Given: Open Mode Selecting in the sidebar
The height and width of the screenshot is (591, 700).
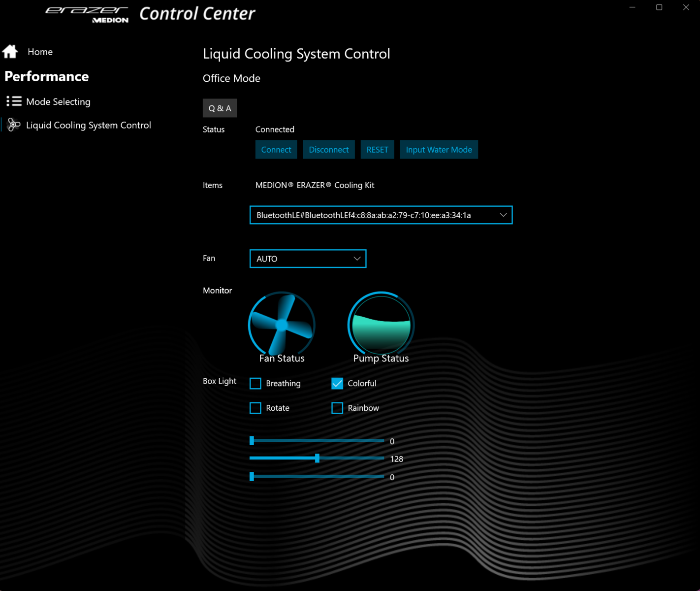Looking at the screenshot, I should pos(58,101).
